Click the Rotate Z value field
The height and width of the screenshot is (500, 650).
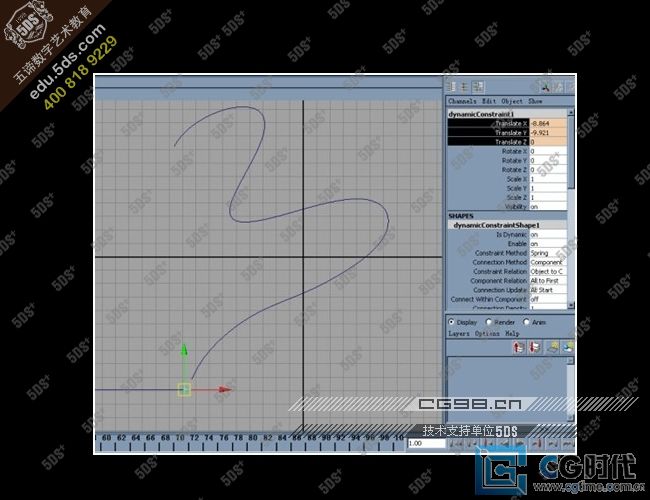[548, 170]
